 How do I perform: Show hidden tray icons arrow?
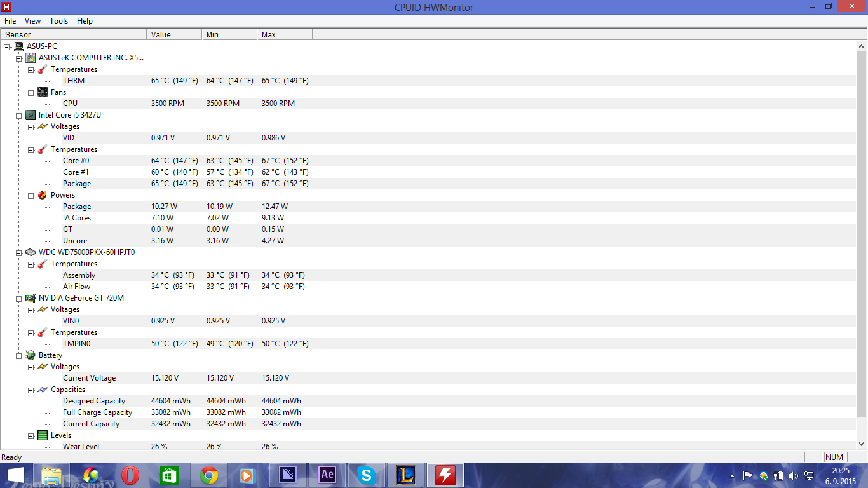pos(733,475)
